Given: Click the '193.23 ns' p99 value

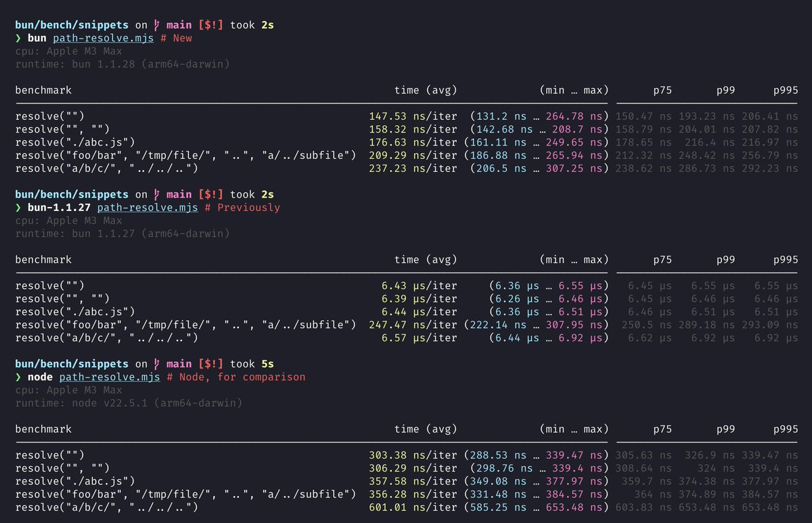Looking at the screenshot, I should click(x=707, y=116).
